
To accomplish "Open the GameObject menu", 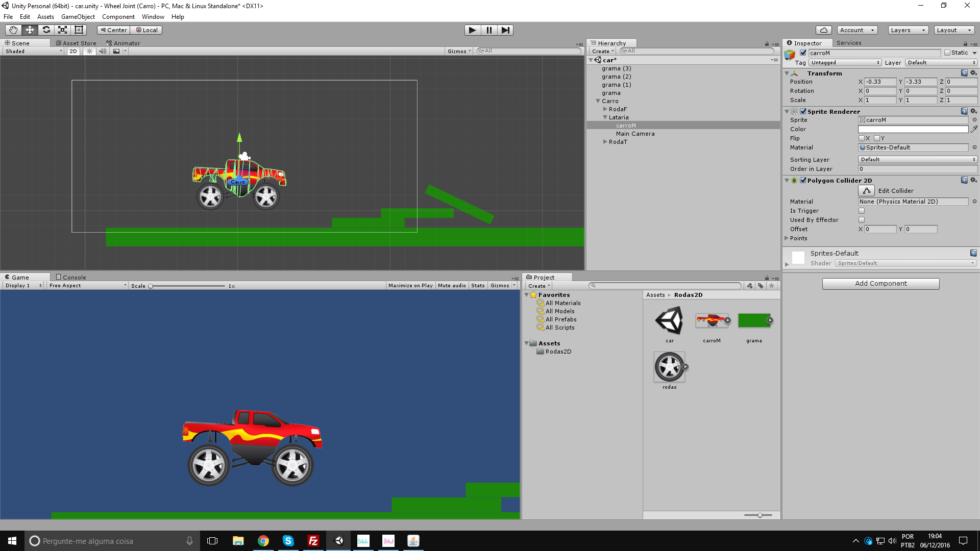I will (x=78, y=17).
